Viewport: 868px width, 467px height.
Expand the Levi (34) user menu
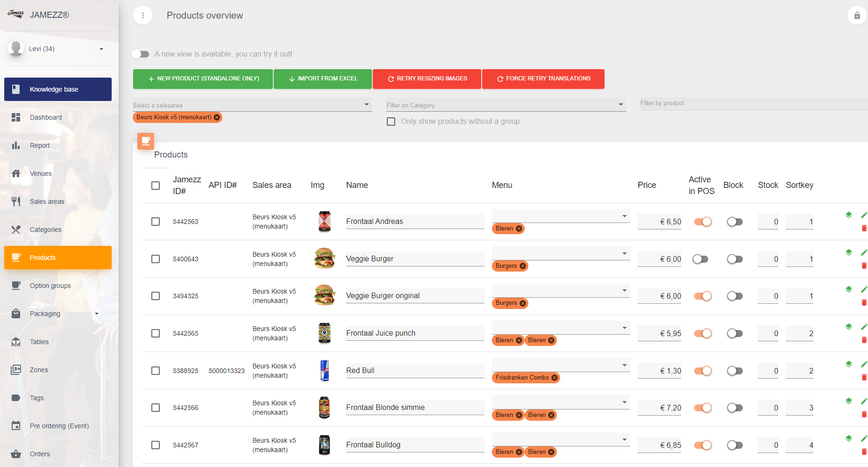101,49
